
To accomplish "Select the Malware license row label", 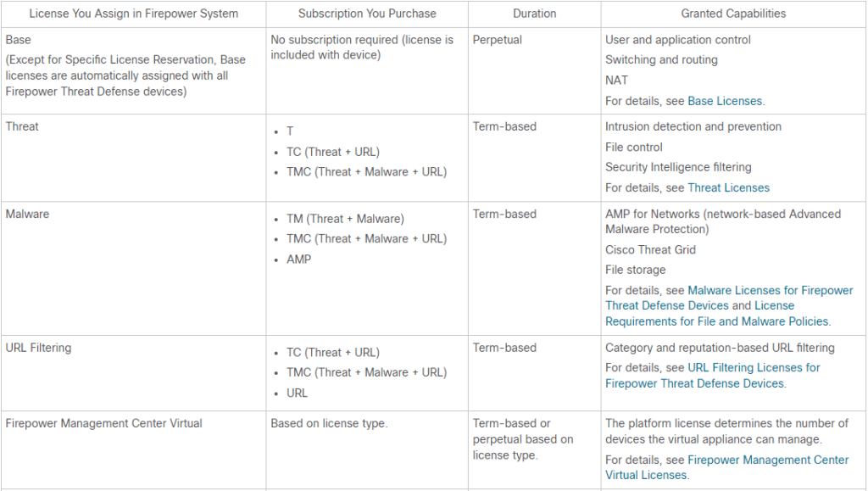I will point(27,214).
